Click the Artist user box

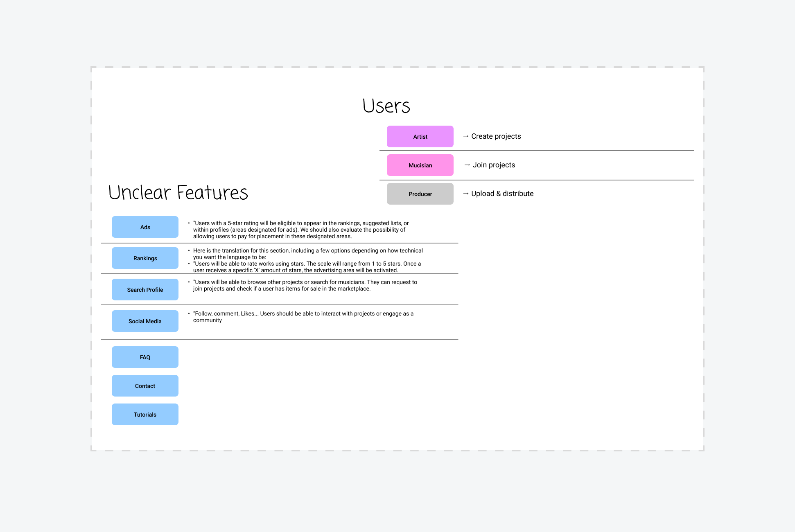tap(420, 136)
